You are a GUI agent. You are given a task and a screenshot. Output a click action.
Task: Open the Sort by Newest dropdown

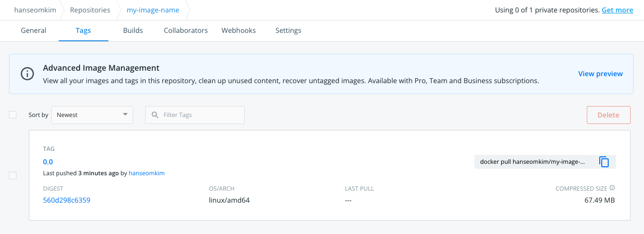[x=92, y=115]
